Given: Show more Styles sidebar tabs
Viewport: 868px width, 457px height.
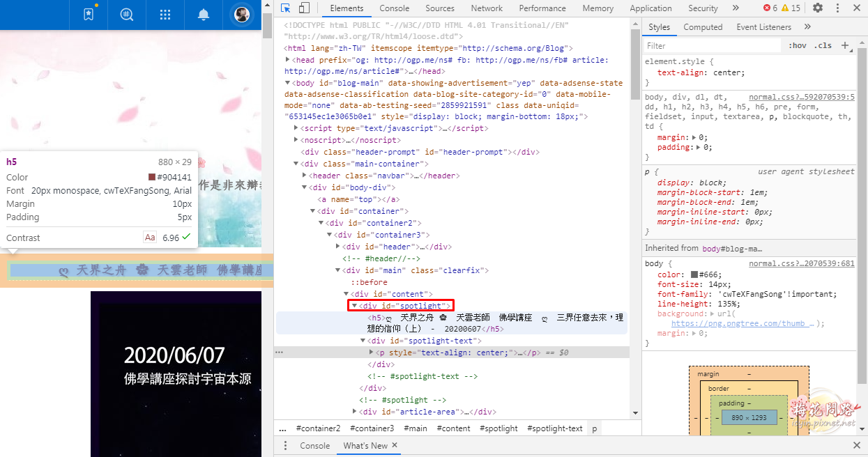Looking at the screenshot, I should pos(807,27).
